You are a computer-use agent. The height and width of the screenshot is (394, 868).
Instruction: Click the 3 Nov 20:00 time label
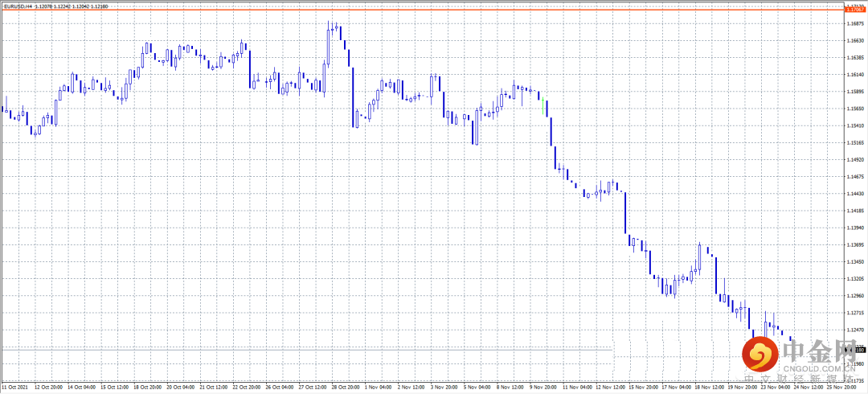pyautogui.click(x=445, y=388)
